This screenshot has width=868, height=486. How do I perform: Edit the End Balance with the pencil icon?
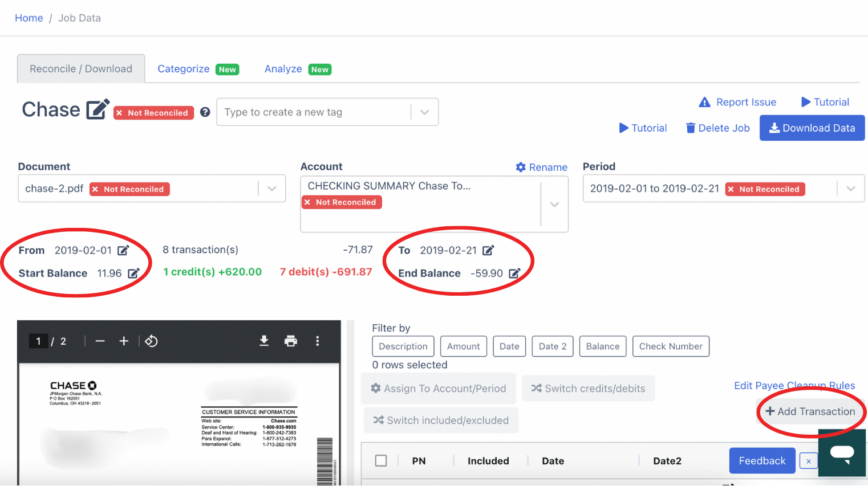[514, 273]
